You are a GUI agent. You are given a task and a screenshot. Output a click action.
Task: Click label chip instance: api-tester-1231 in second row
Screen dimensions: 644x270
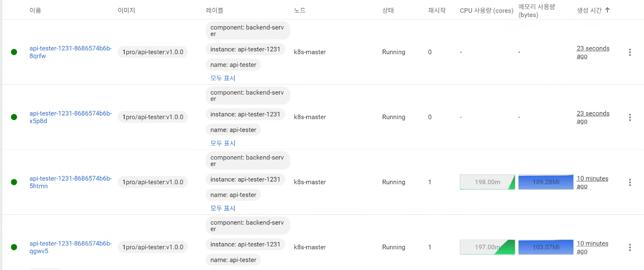pos(245,114)
